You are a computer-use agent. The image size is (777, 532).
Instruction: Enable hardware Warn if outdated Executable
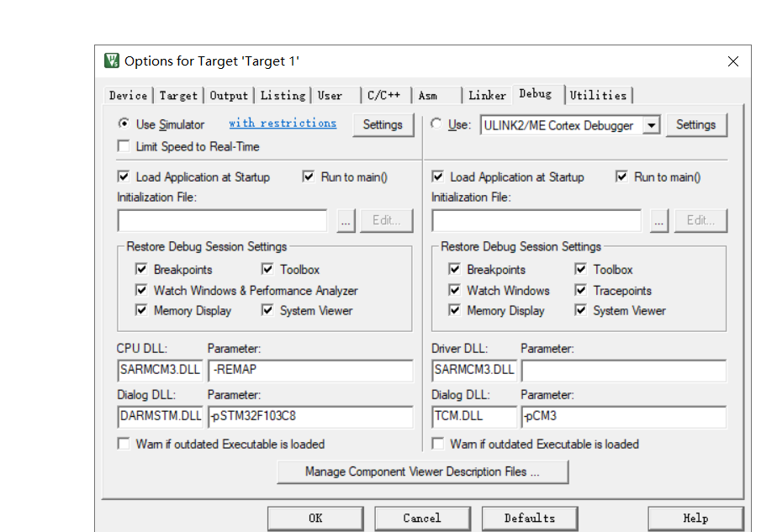[437, 444]
